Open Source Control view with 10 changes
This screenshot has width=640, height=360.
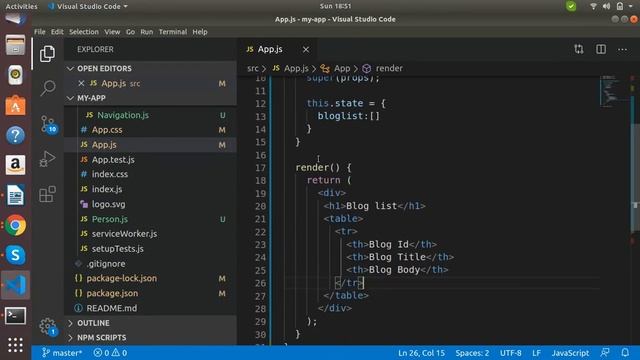click(x=48, y=124)
